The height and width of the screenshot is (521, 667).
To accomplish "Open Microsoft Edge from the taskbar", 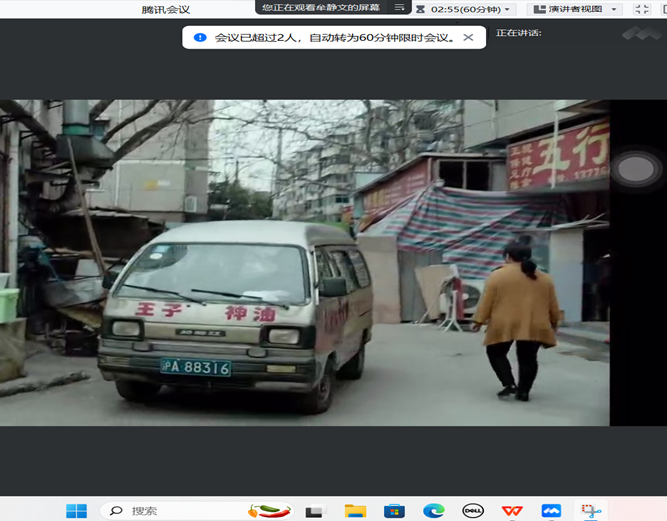I will click(433, 510).
